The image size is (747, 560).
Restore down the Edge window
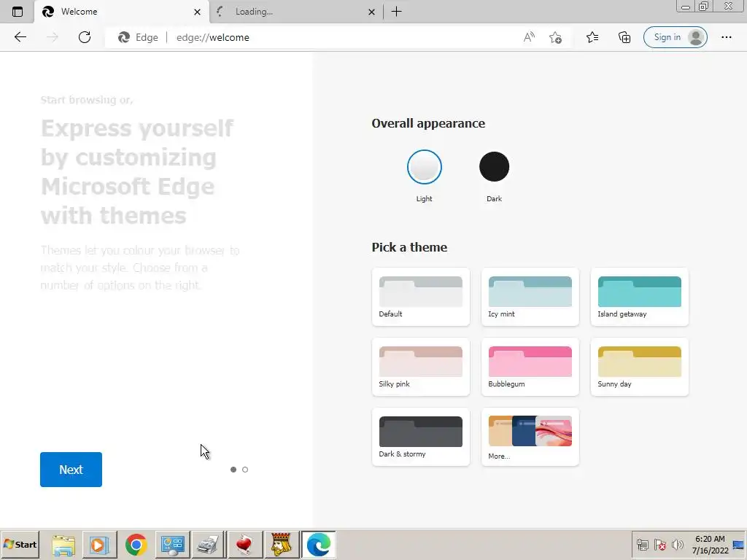704,7
